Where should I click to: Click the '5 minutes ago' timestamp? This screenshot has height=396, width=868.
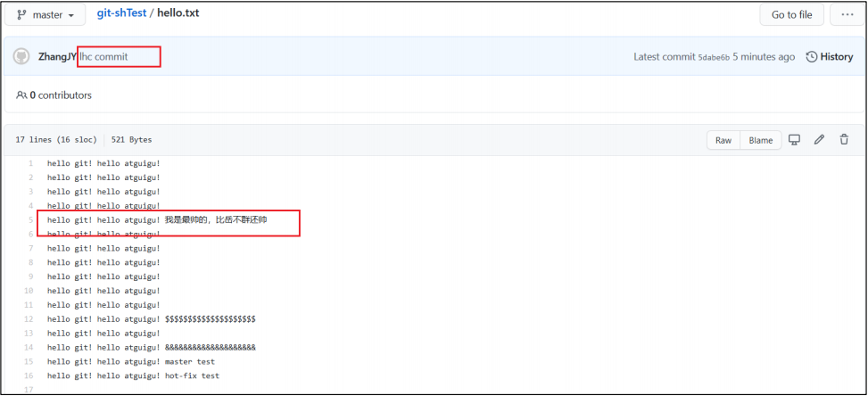pos(764,57)
